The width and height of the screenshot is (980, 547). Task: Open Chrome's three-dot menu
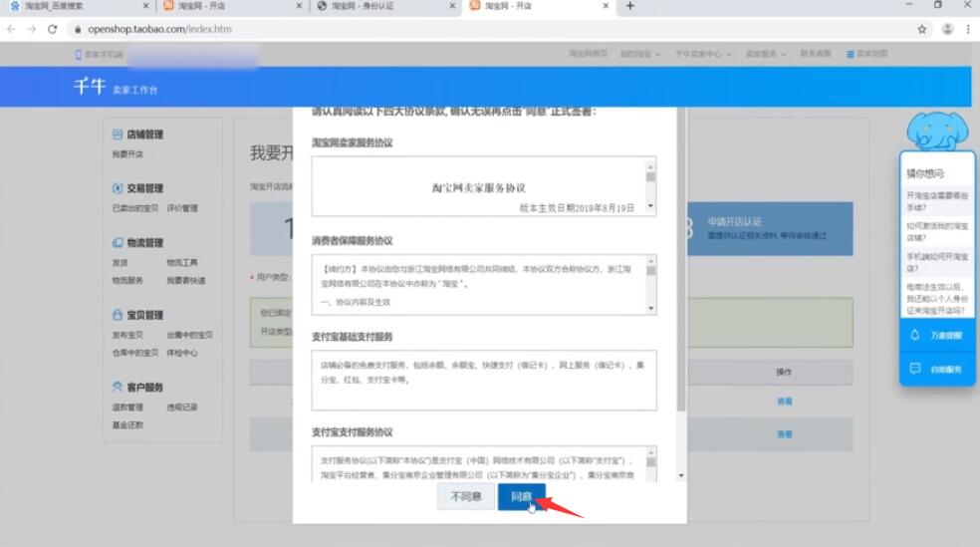968,30
